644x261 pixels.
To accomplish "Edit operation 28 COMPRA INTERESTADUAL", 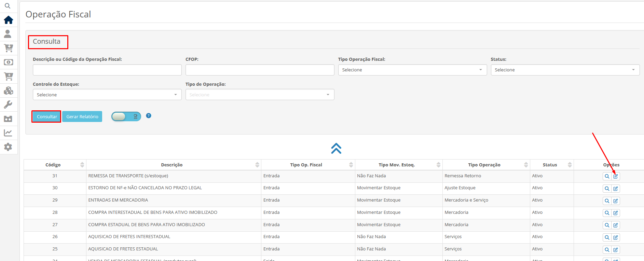I will click(616, 213).
